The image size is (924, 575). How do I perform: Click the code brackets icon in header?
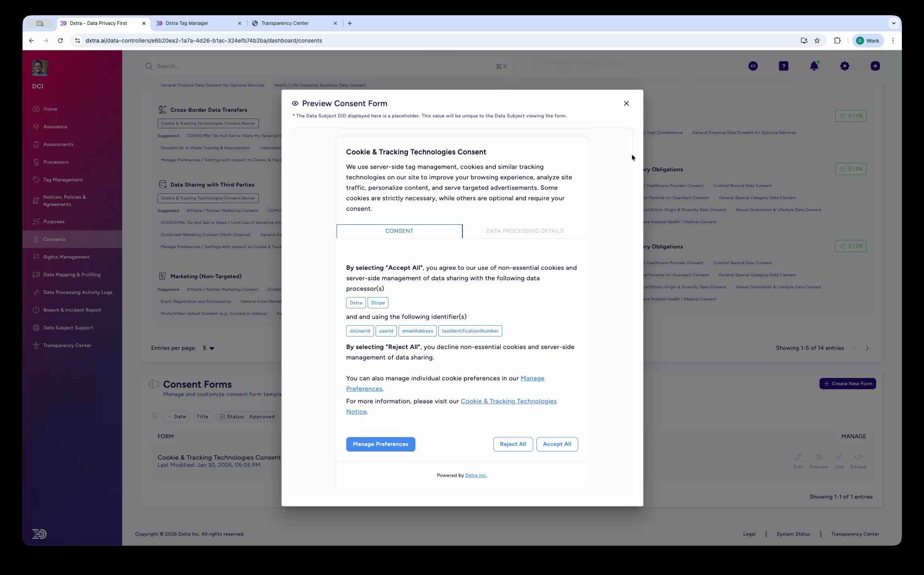pos(753,66)
